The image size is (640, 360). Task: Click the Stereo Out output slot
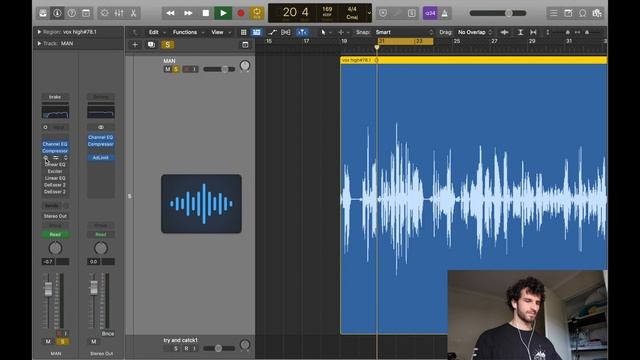click(55, 216)
